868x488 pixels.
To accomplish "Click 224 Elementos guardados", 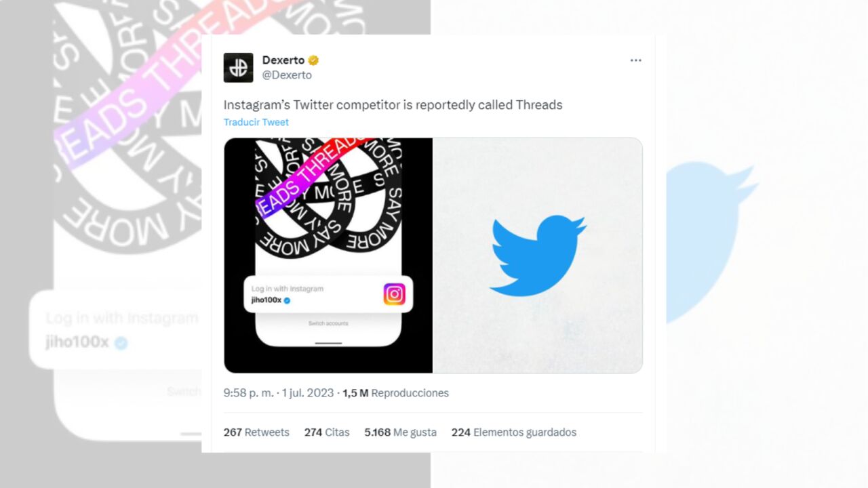I will (x=515, y=432).
